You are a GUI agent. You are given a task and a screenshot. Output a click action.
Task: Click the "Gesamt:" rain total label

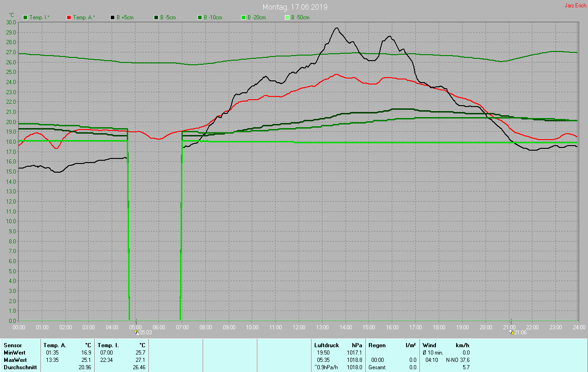pyautogui.click(x=377, y=367)
